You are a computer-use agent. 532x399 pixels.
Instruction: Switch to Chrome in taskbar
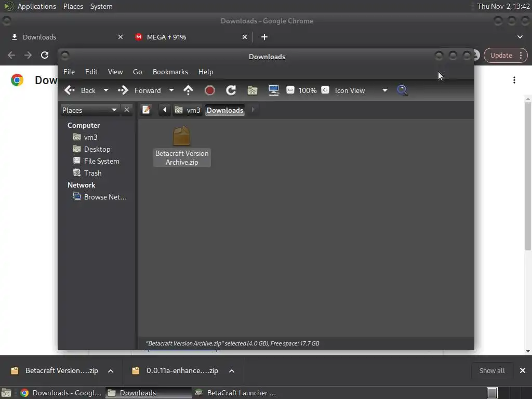pos(61,393)
